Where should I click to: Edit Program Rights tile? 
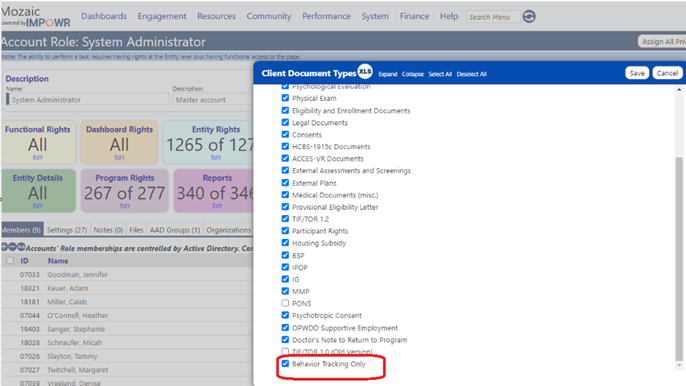point(125,206)
